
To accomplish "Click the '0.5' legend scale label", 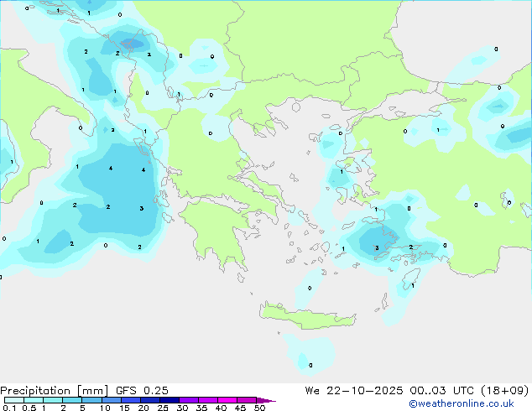I will (x=29, y=408).
